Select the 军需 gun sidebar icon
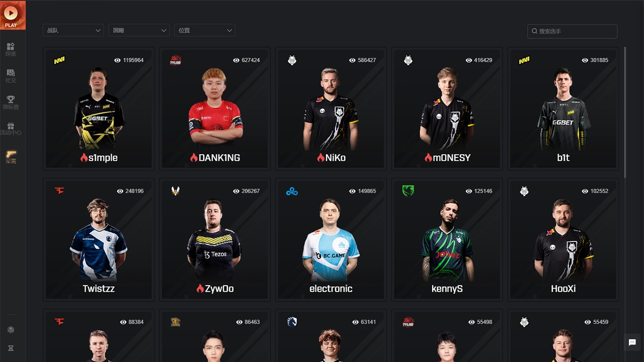The image size is (644, 362). (11, 157)
